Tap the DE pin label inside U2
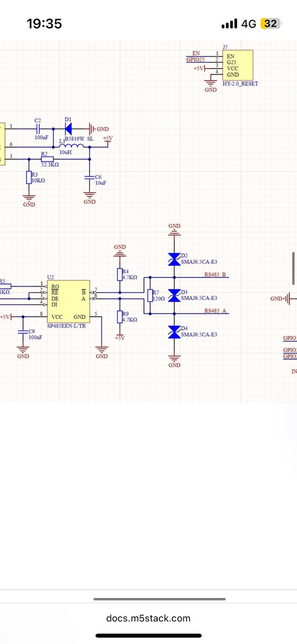Screen dimensions: 297x644 [55, 298]
